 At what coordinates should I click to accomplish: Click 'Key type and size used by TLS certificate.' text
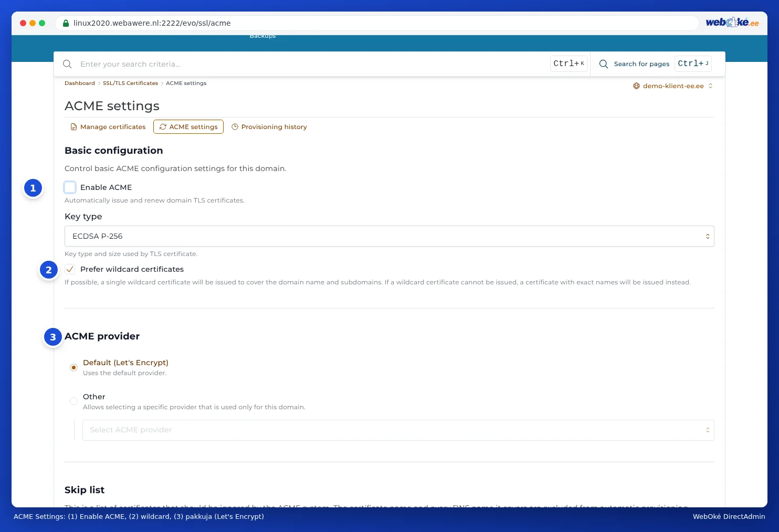click(131, 254)
